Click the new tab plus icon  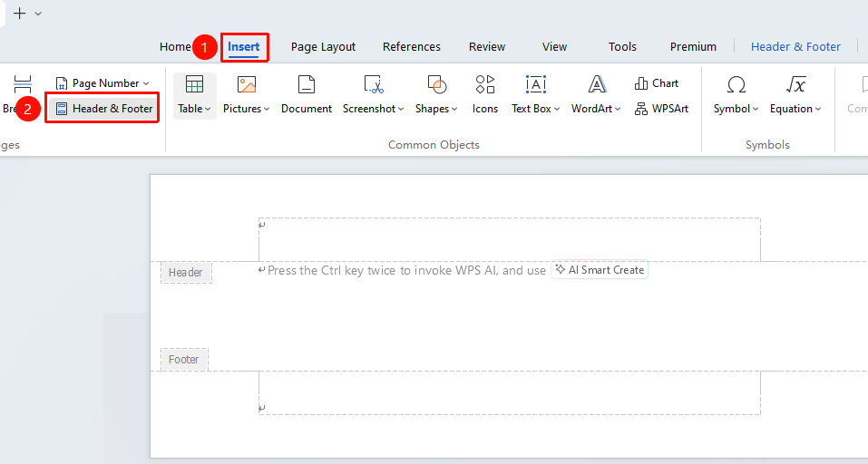pyautogui.click(x=19, y=14)
